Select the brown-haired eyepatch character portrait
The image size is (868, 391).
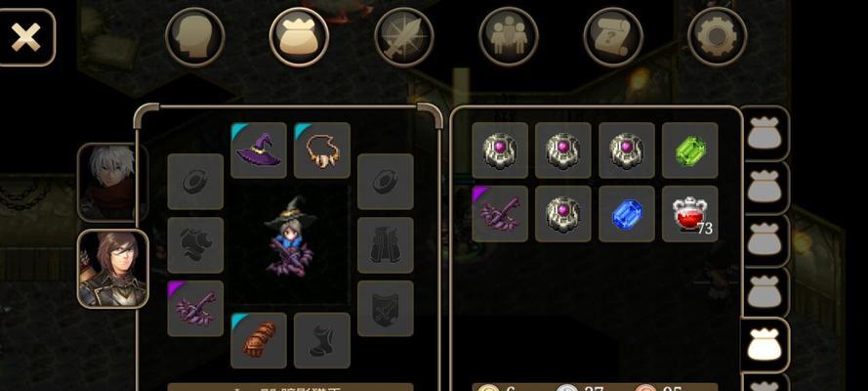pos(113,269)
